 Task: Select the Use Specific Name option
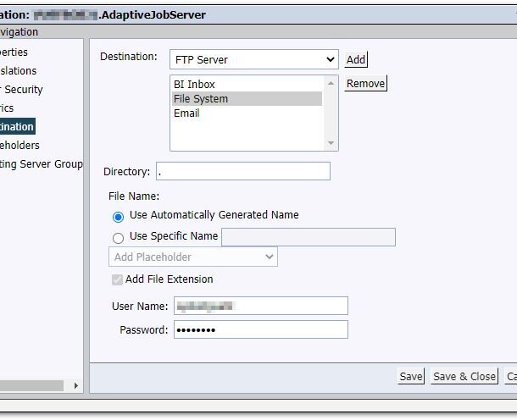(x=118, y=238)
